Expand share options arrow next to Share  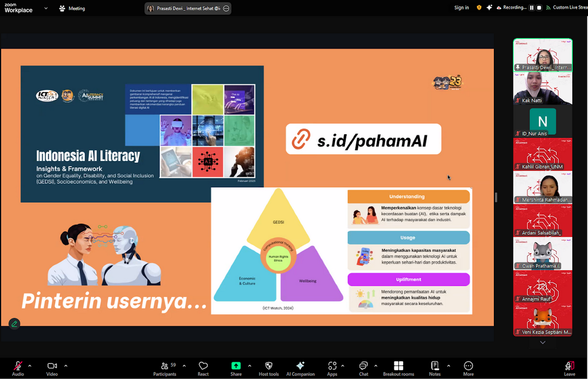[249, 366]
